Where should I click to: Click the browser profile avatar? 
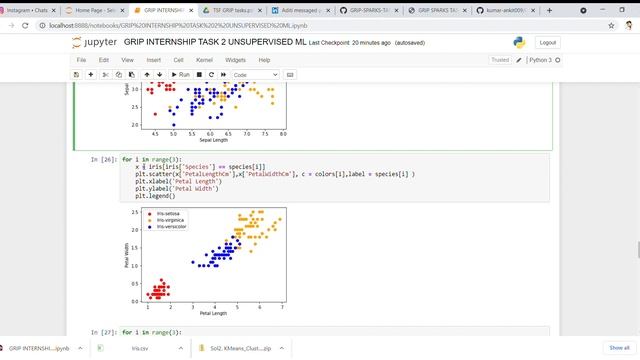coord(629,25)
